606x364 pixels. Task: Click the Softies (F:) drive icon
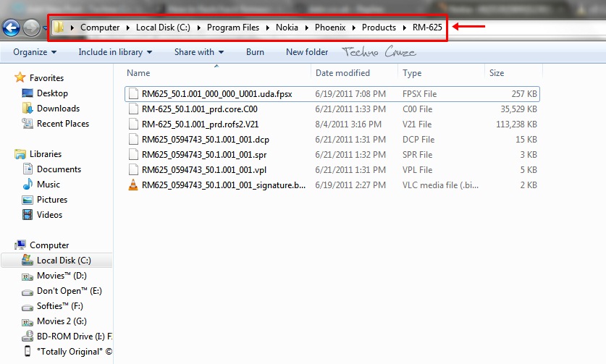[x=28, y=308]
